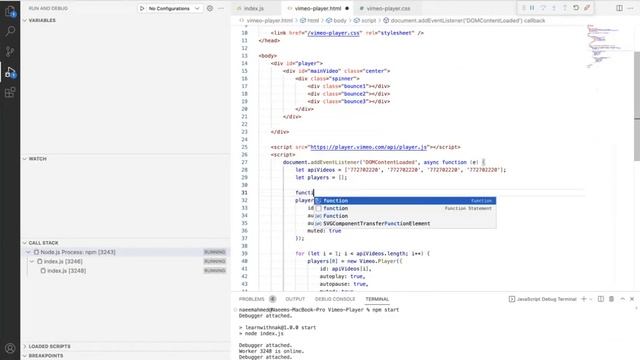Close the bottom panel

pos(632,299)
